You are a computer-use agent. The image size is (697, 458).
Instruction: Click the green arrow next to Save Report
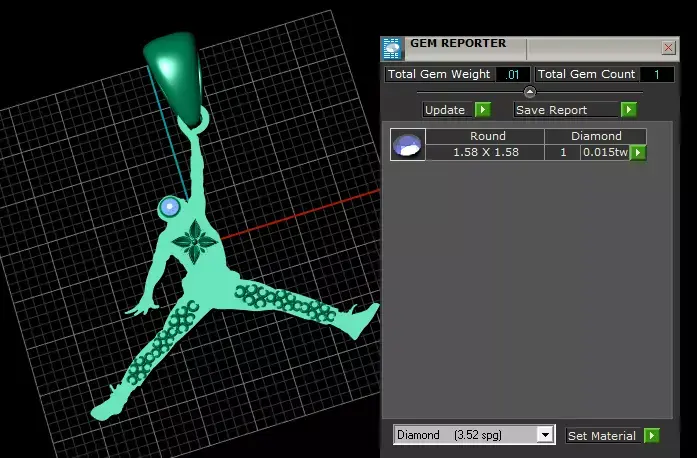click(x=629, y=109)
